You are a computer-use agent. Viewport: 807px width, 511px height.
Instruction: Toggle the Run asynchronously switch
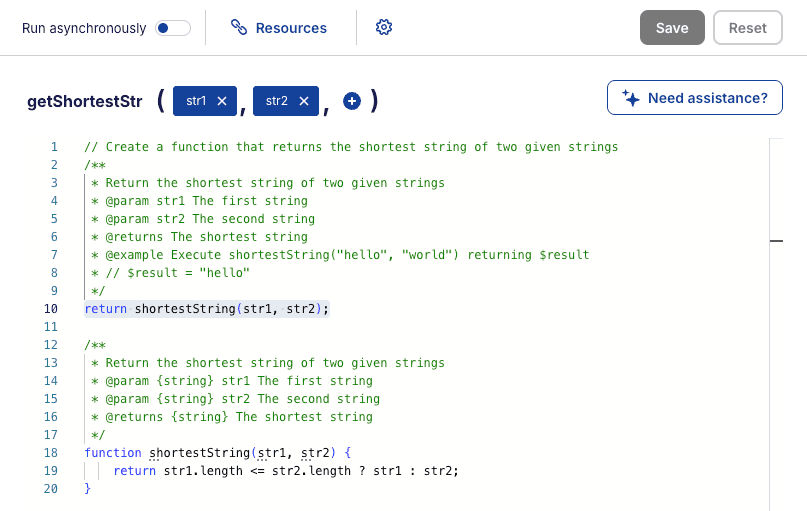173,28
